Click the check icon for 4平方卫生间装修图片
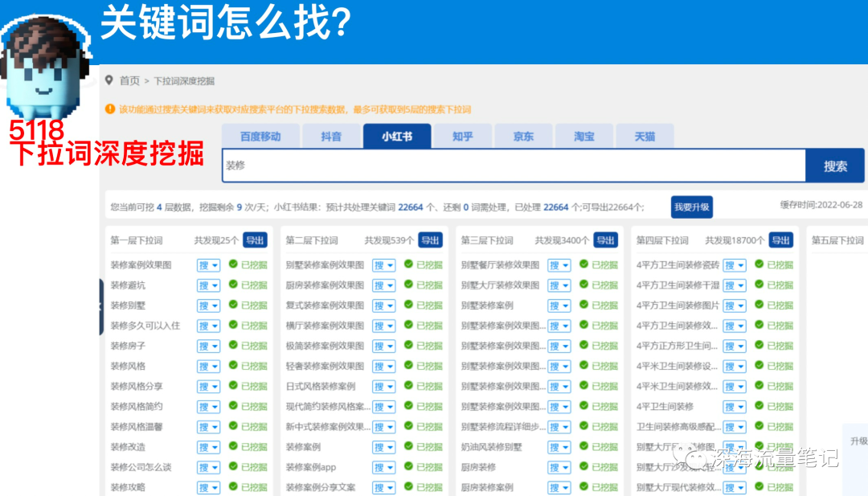Viewport: 868px width, 496px height. pos(759,305)
